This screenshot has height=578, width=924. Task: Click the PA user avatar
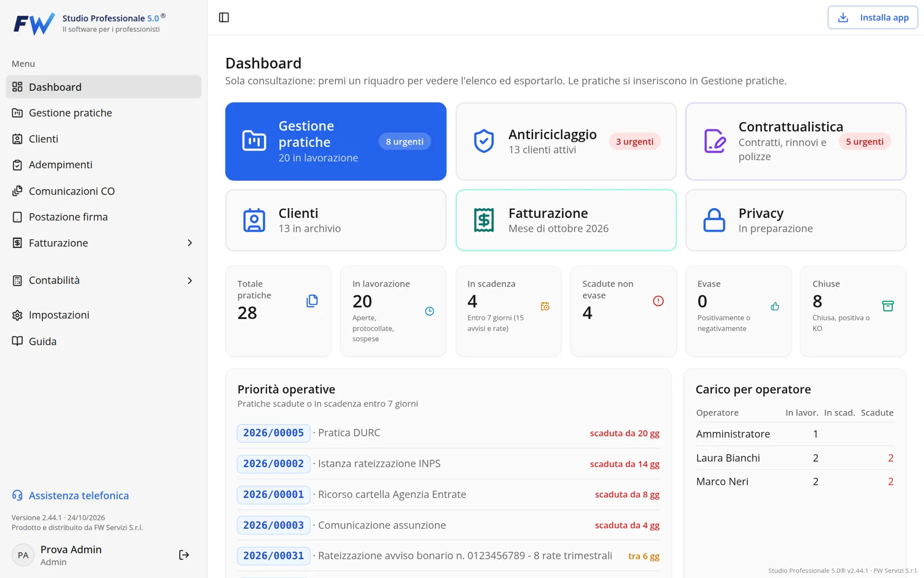tap(23, 555)
